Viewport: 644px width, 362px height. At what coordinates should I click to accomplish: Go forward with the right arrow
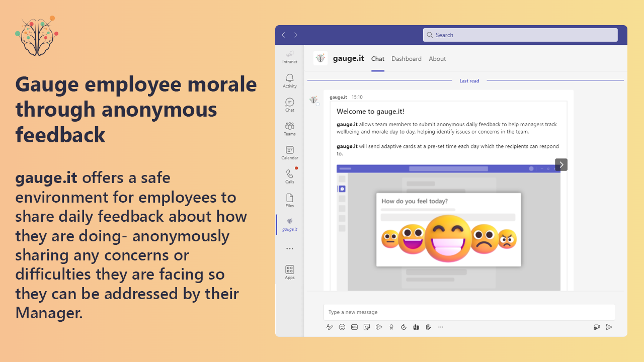(x=296, y=35)
